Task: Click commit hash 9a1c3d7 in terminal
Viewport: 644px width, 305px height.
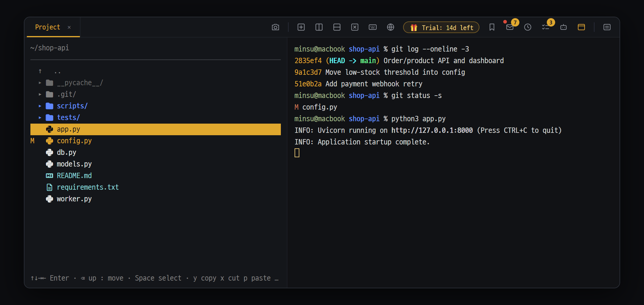Action: pyautogui.click(x=308, y=72)
